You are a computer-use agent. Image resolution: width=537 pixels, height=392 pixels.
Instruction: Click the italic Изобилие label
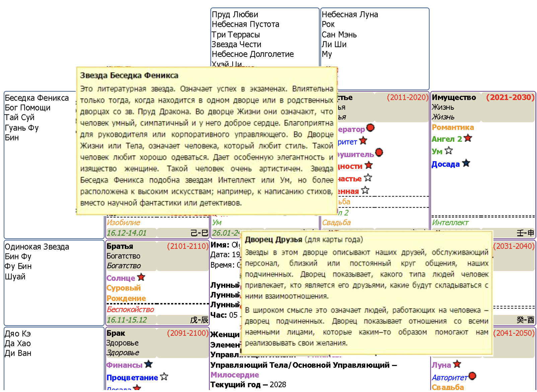[x=124, y=223]
